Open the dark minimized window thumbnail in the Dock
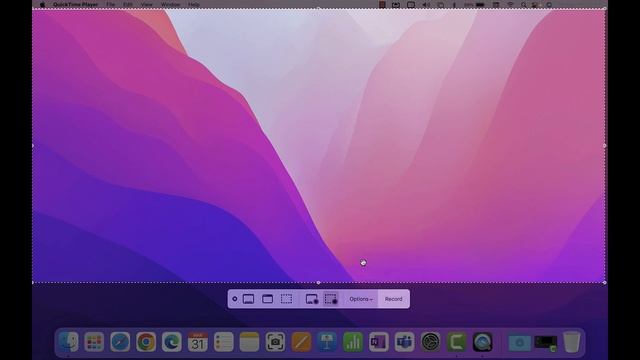The height and width of the screenshot is (360, 640). point(546,343)
